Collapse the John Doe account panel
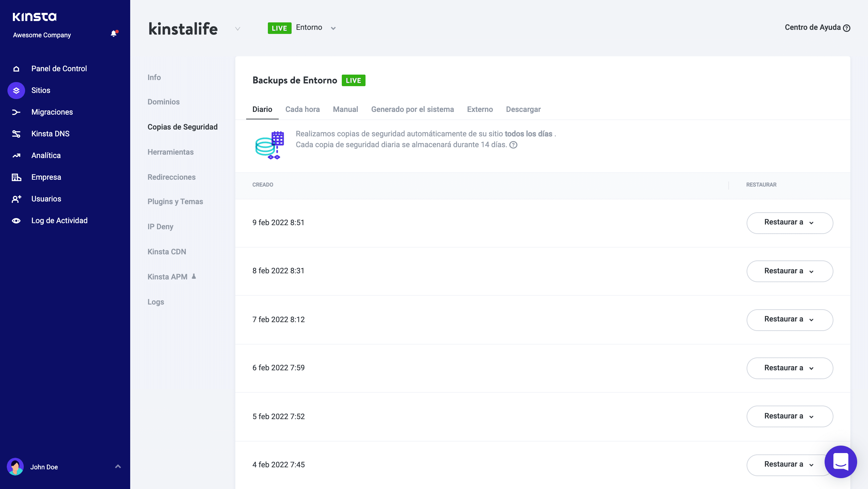Viewport: 868px width, 489px height. tap(118, 467)
